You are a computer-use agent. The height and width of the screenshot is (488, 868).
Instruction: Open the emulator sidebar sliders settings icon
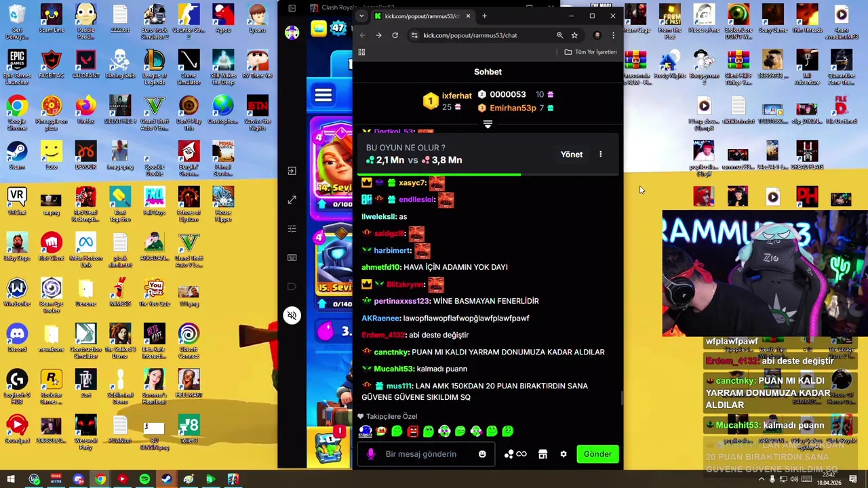pos(292,229)
